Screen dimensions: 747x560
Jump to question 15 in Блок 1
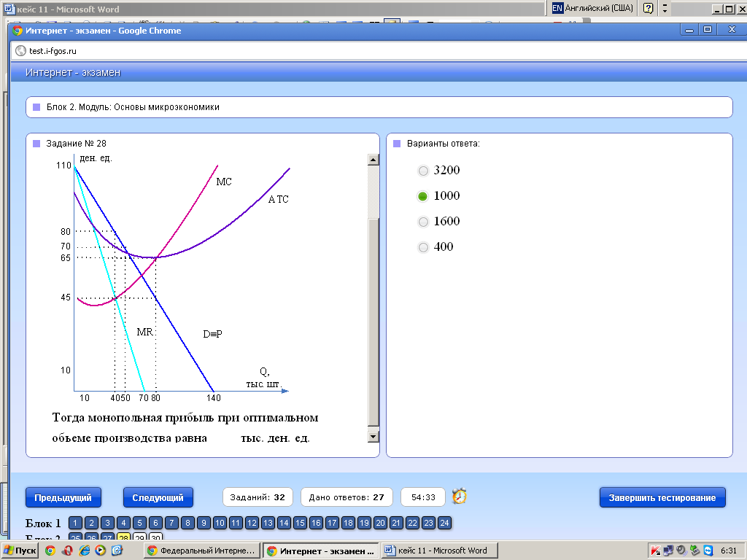click(300, 523)
